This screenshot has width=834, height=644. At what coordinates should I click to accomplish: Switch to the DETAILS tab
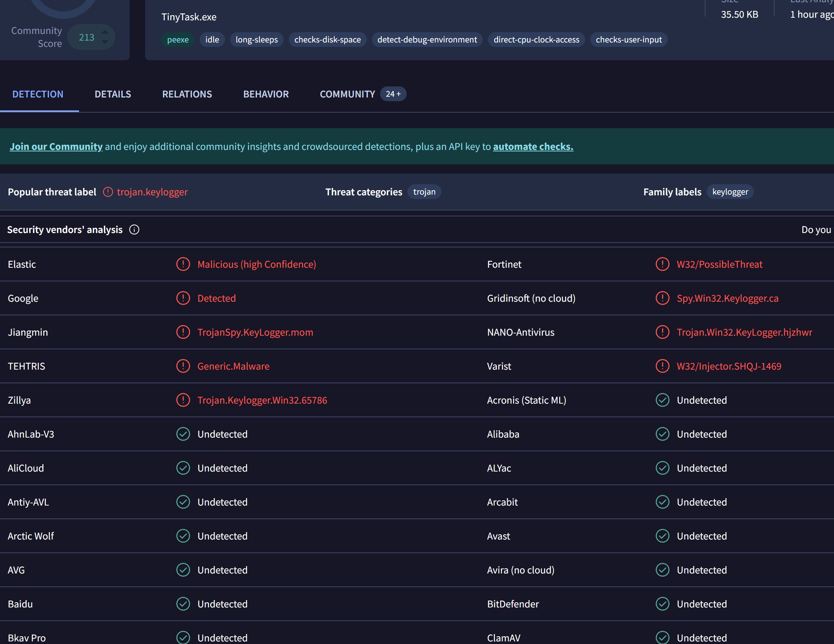point(113,94)
